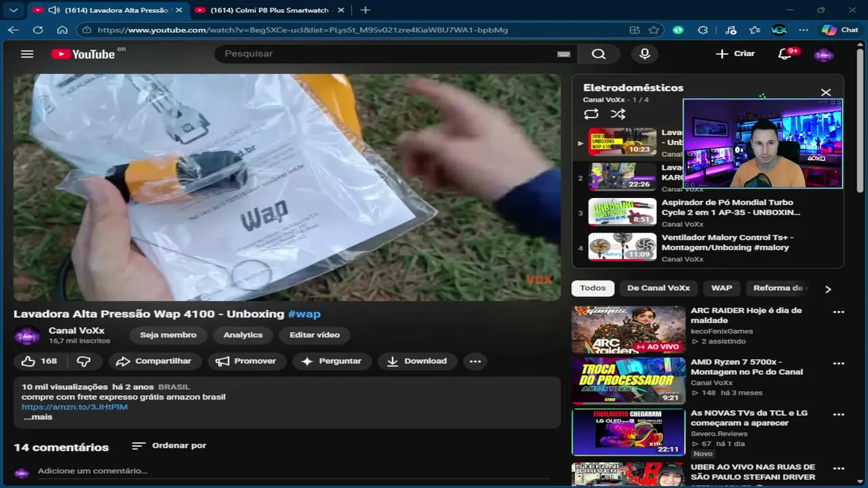
Task: Open browser settings ellipsis menu
Action: point(804,30)
